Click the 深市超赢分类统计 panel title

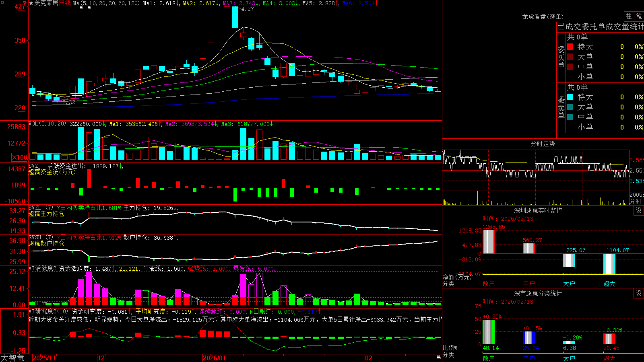pos(538,293)
